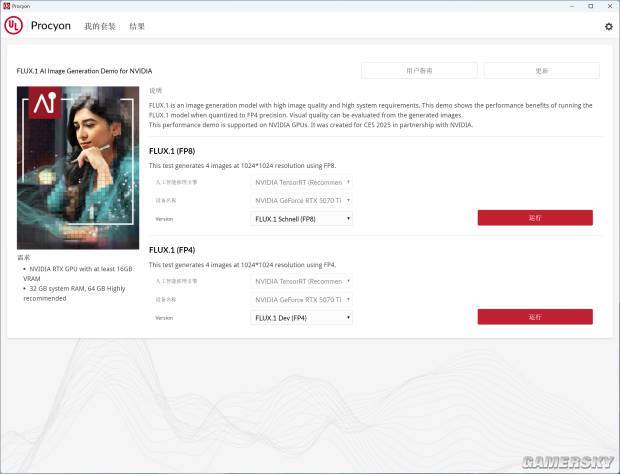
Task: Open FP8 GeForce RTX 5070 Ti device dropdown
Action: [301, 201]
